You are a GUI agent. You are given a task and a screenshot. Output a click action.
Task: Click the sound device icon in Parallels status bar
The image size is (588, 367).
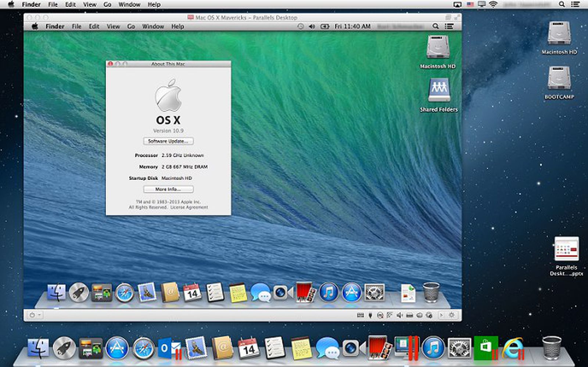point(399,315)
